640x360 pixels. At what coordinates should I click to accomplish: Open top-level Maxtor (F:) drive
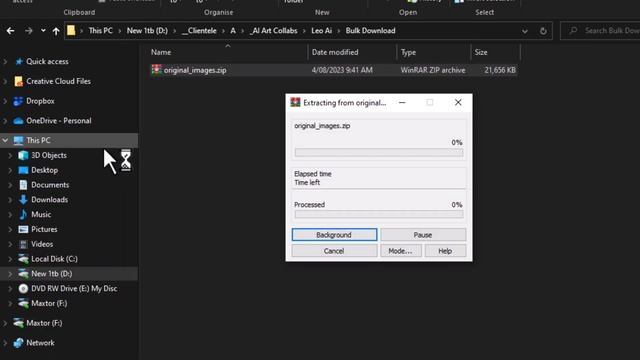44,323
